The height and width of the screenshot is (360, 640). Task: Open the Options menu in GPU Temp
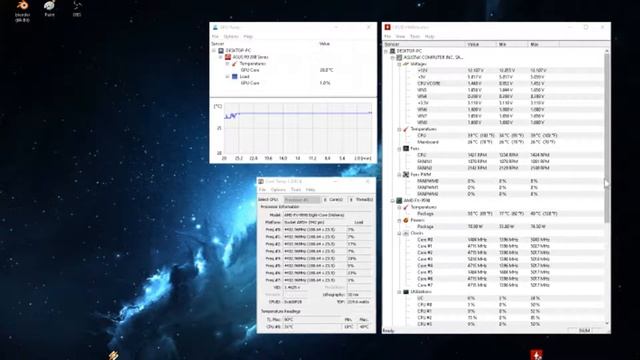click(231, 36)
